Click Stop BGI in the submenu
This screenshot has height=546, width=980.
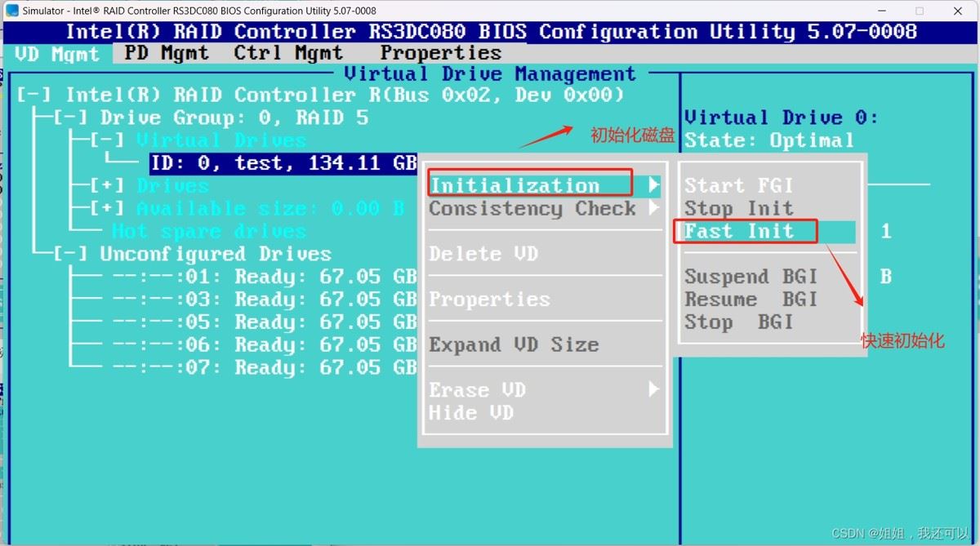[738, 322]
